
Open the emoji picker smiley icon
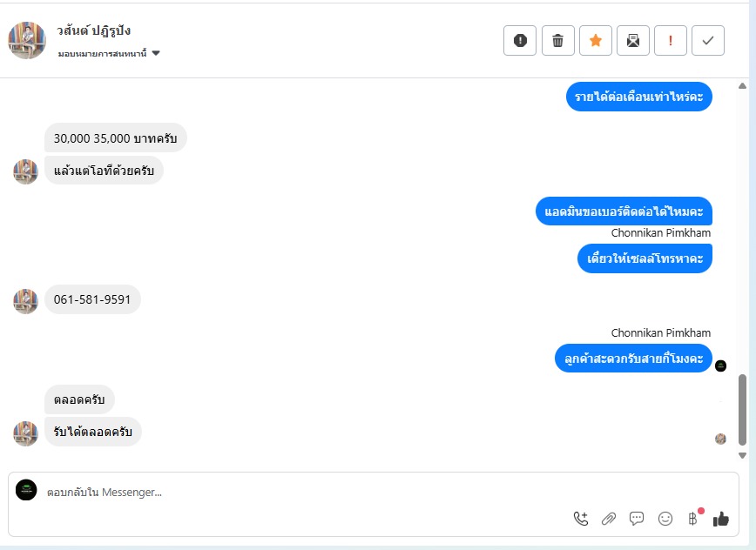pos(665,518)
